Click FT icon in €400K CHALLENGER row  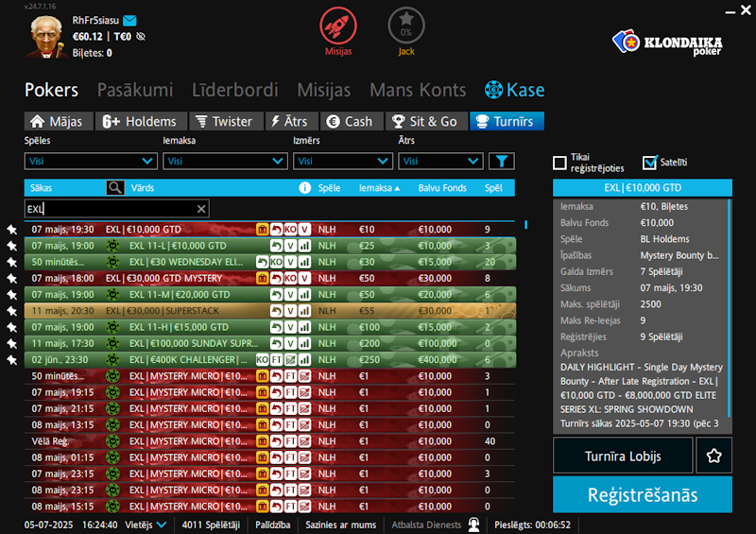point(276,360)
